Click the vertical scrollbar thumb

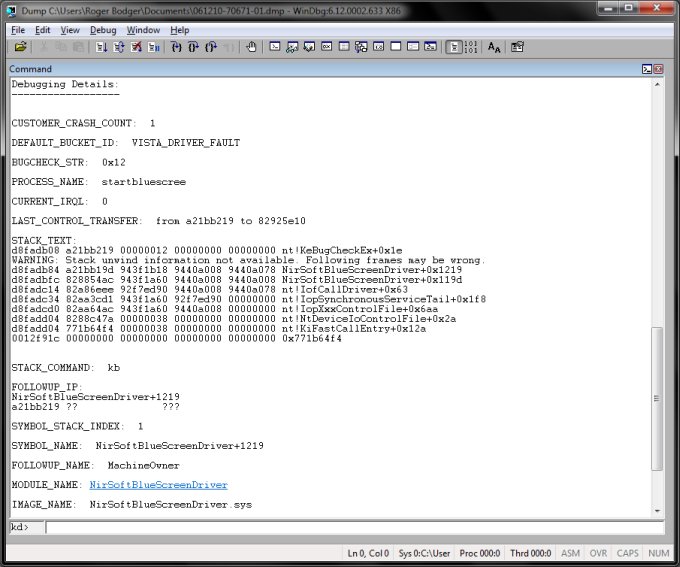(657, 398)
